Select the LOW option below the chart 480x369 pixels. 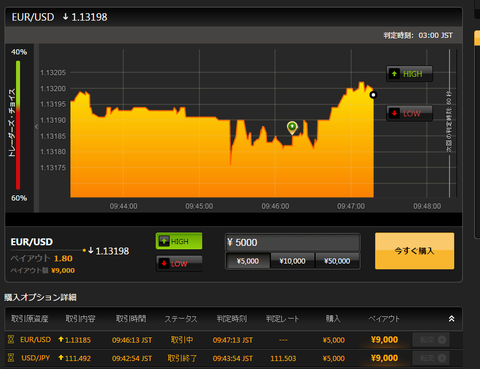pyautogui.click(x=179, y=264)
